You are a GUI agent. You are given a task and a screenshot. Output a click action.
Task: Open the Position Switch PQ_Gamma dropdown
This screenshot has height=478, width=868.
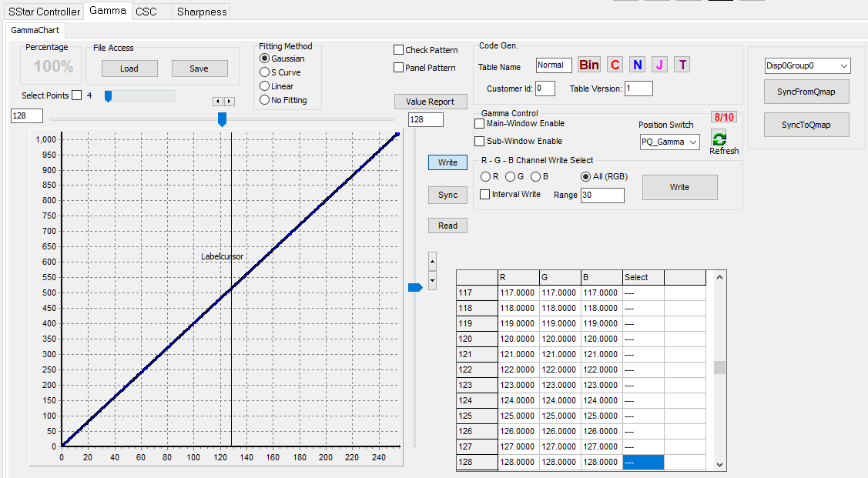(x=669, y=142)
